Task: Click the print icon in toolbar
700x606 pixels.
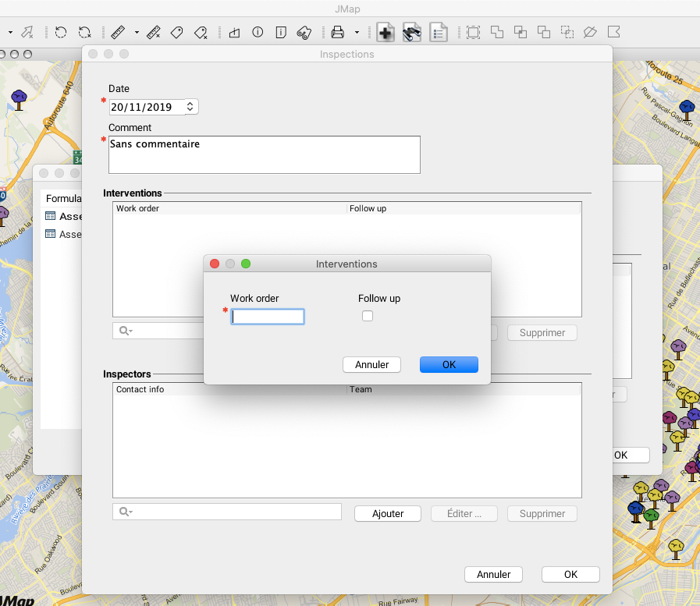Action: 337,32
